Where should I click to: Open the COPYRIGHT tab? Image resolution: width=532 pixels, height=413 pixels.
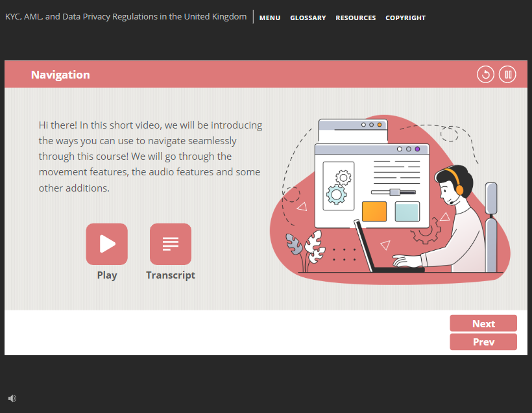405,18
